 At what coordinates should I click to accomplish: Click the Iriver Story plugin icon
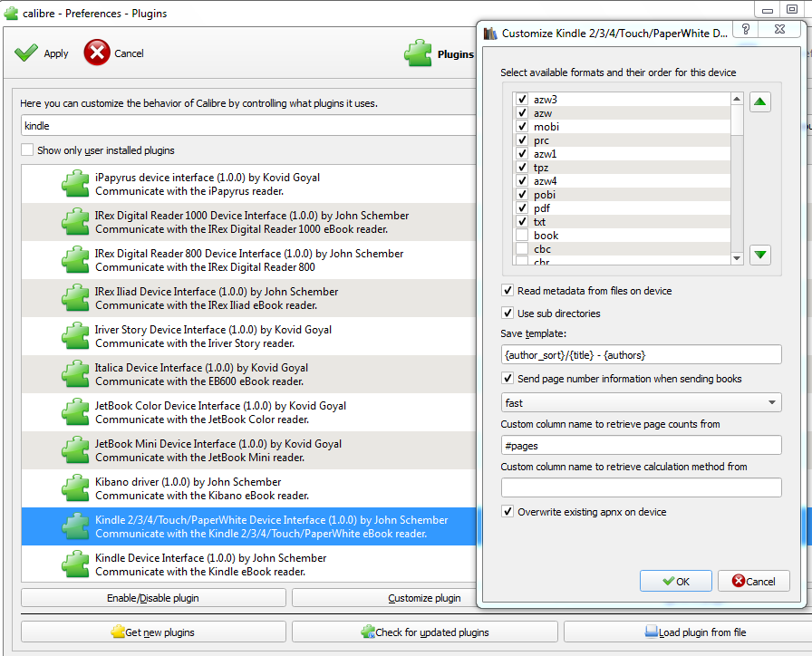click(x=75, y=336)
